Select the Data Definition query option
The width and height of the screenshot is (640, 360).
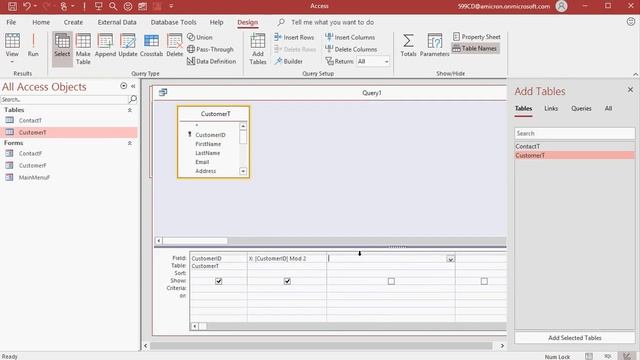[211, 61]
